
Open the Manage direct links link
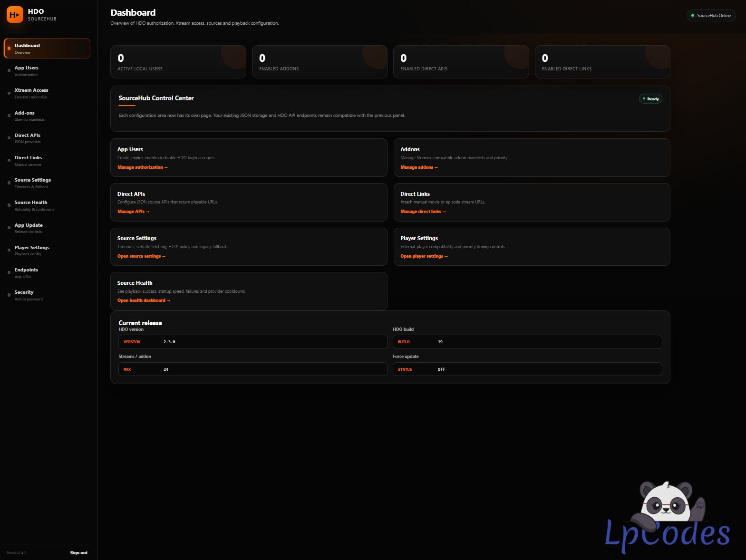click(x=423, y=212)
